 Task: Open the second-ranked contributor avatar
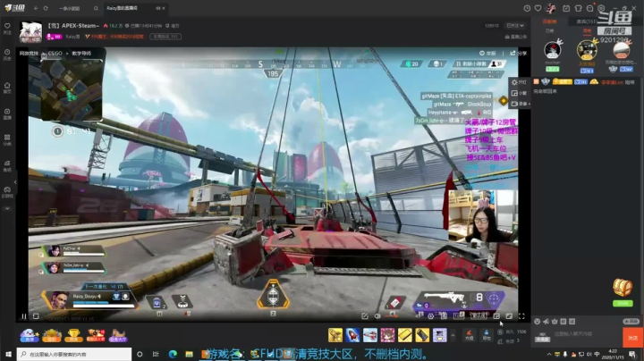tap(553, 50)
